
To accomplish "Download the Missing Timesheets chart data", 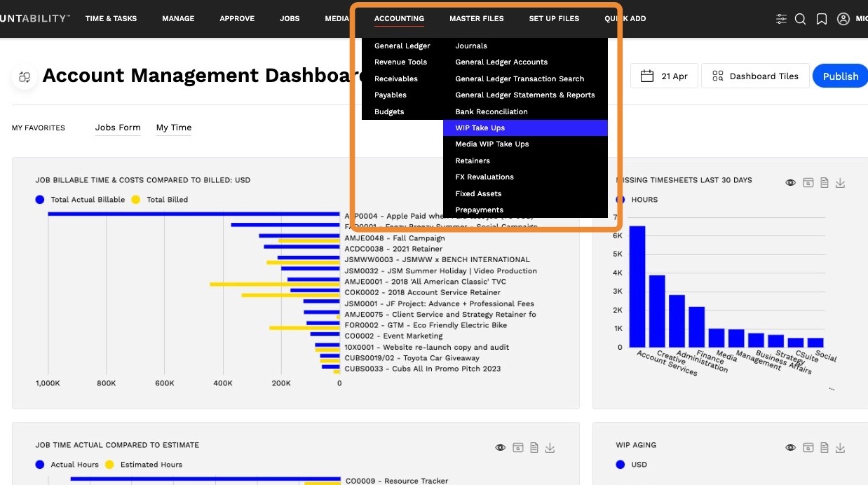I will [840, 182].
